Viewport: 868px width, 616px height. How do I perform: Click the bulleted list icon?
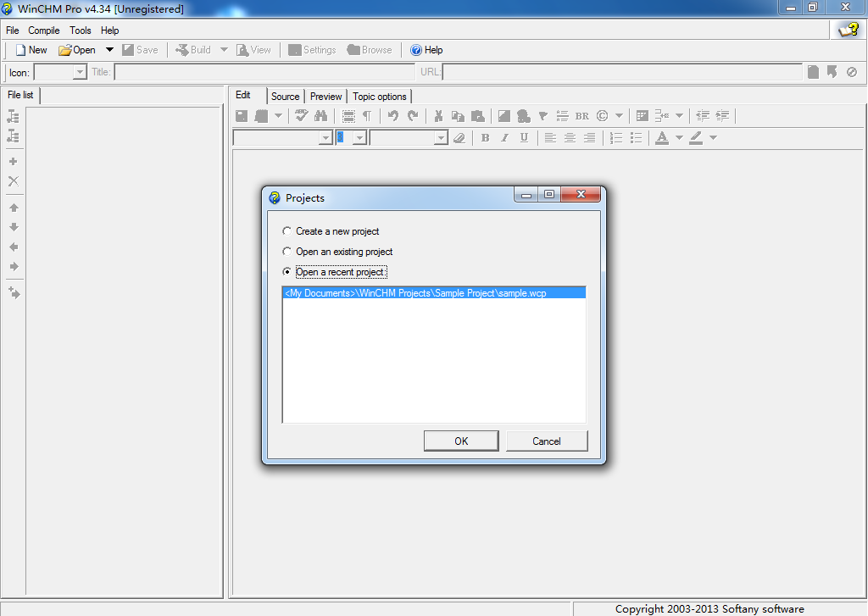point(636,138)
